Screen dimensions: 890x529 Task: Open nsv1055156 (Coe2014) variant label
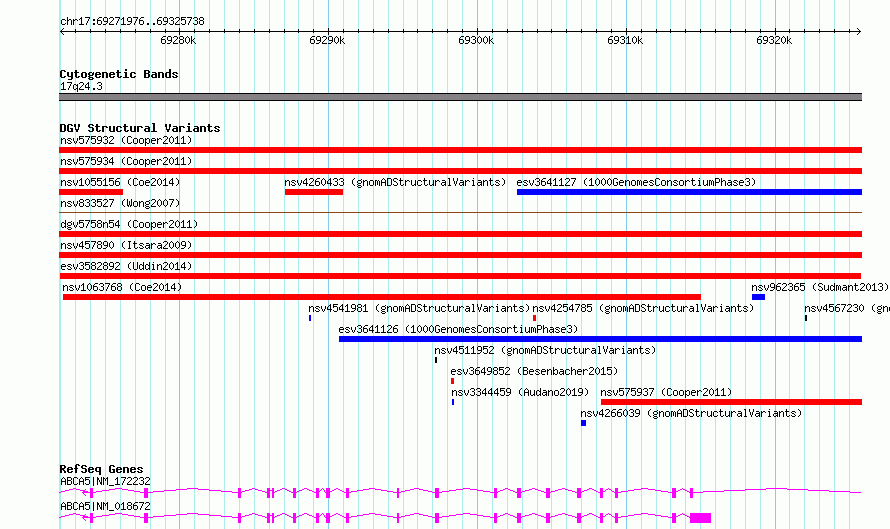tap(120, 182)
